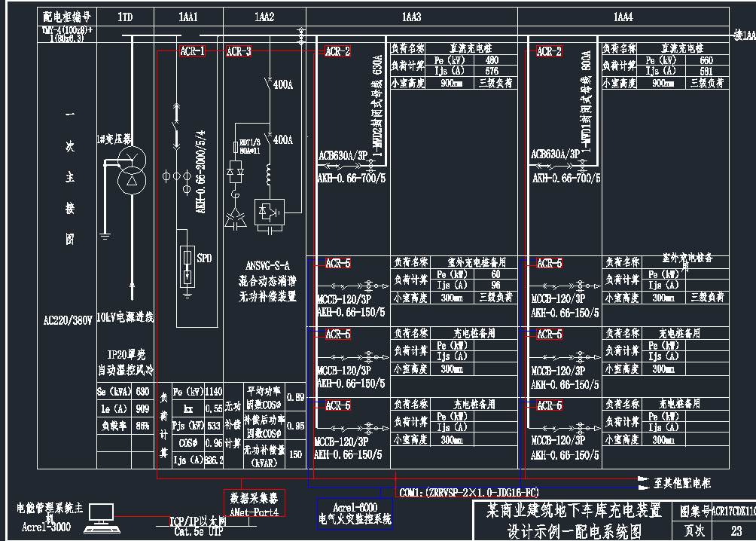Select the arrows pointing to 至其他配电柜
The image size is (756, 541).
(x=642, y=482)
